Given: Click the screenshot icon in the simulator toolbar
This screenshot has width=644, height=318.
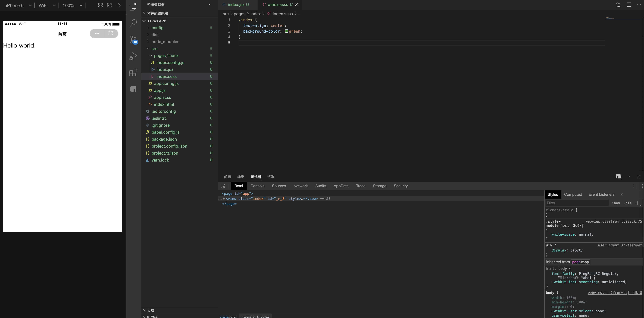Looking at the screenshot, I should pos(109,5).
